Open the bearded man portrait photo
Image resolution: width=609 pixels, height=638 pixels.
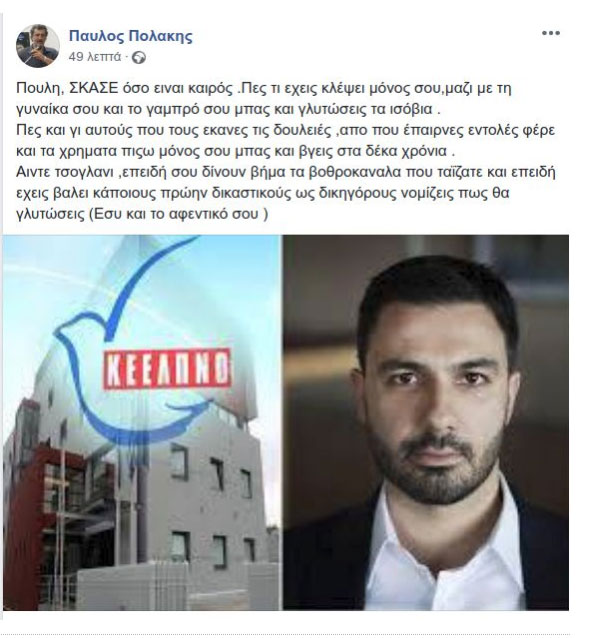coord(426,422)
